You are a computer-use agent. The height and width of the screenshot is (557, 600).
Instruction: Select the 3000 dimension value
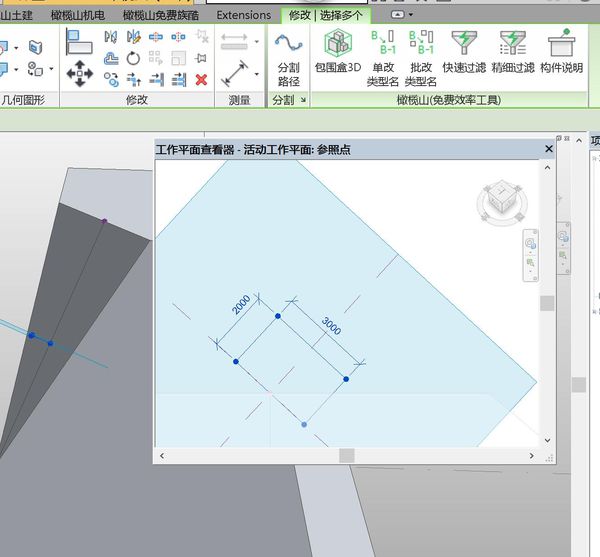331,326
